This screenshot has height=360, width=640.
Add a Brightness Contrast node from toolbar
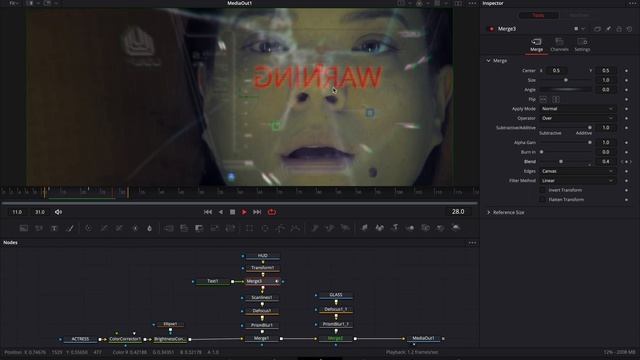click(x=135, y=228)
